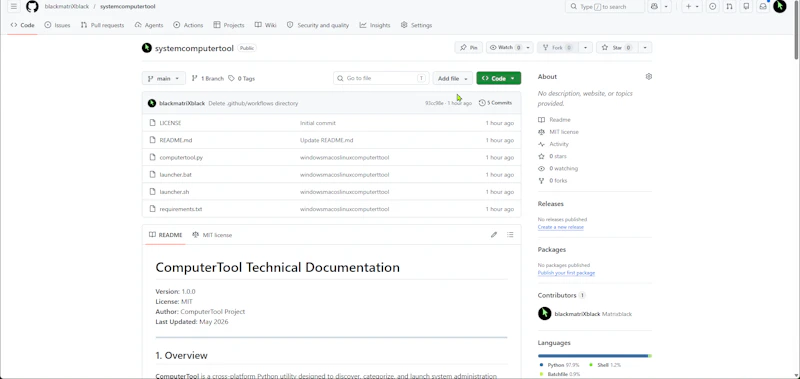Expand the Star lists dropdown arrow

pos(645,47)
